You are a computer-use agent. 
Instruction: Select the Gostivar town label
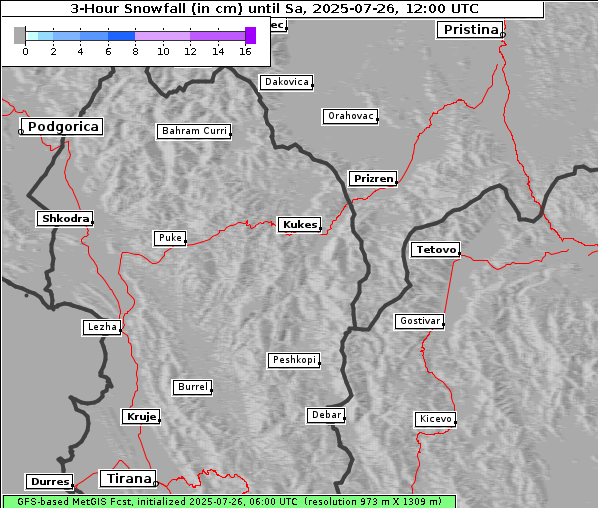click(x=420, y=321)
